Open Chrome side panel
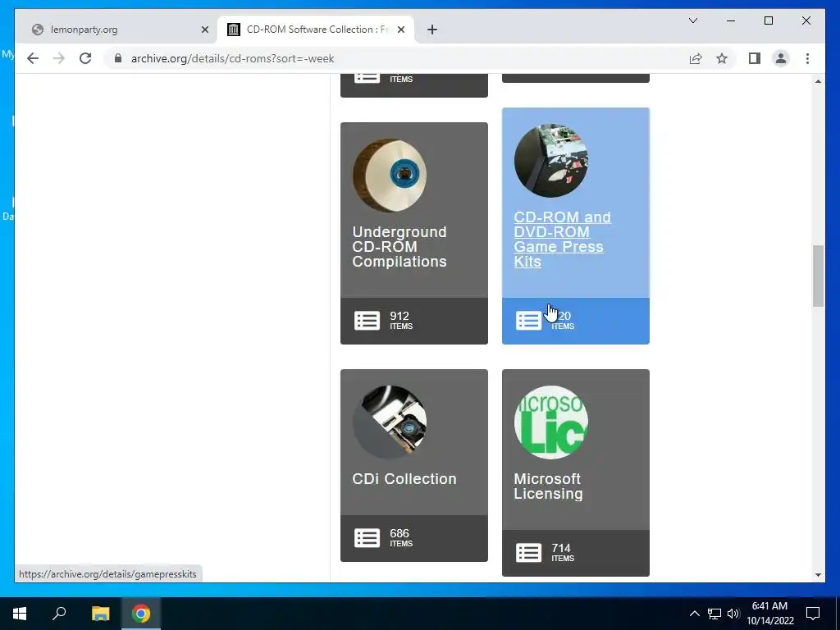 click(x=755, y=58)
